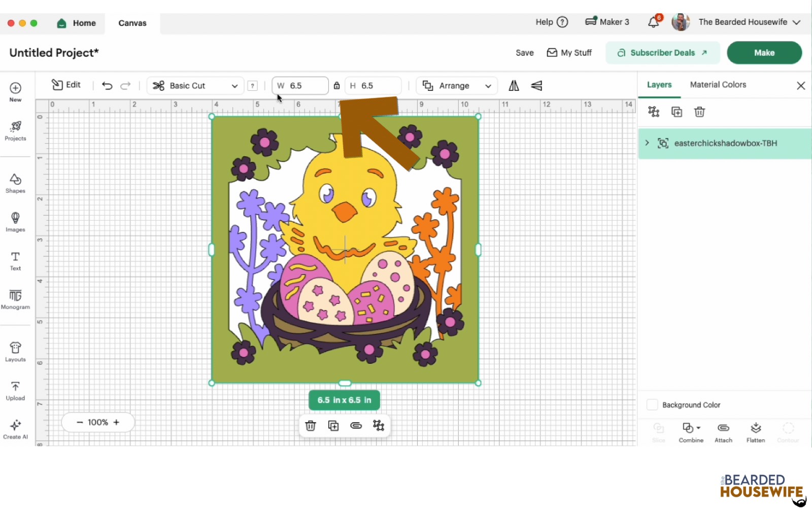Open the Basic Cut operation dropdown
Image resolution: width=812 pixels, height=516 pixels.
194,85
